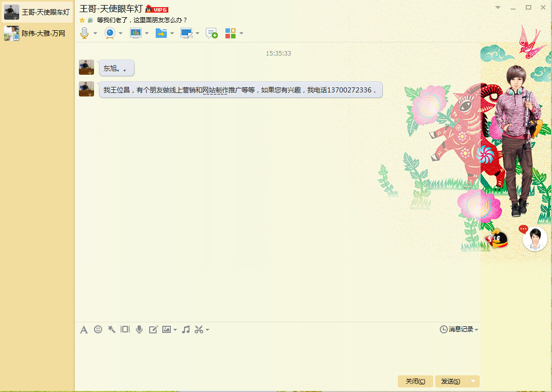Open voice call options dropdown arrow
The height and width of the screenshot is (392, 552).
coord(95,33)
